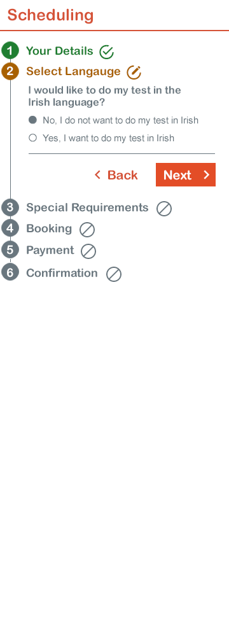
Task: Expand the Confirmation step
Action: 62,273
